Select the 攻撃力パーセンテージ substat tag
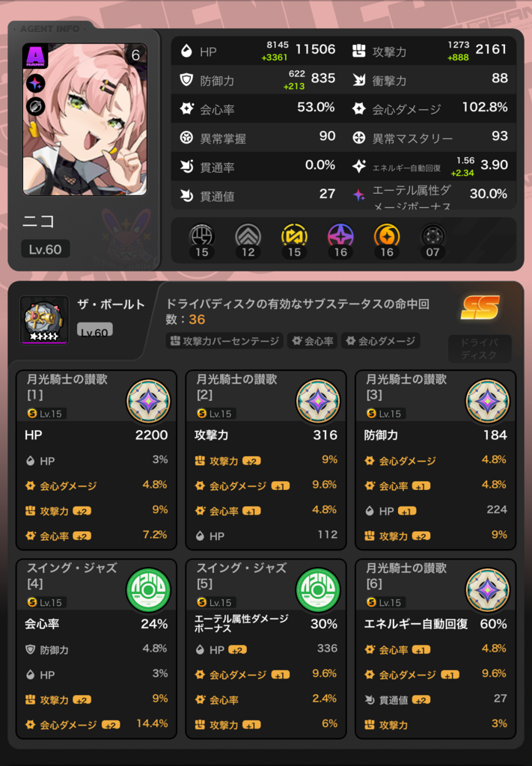 click(224, 341)
